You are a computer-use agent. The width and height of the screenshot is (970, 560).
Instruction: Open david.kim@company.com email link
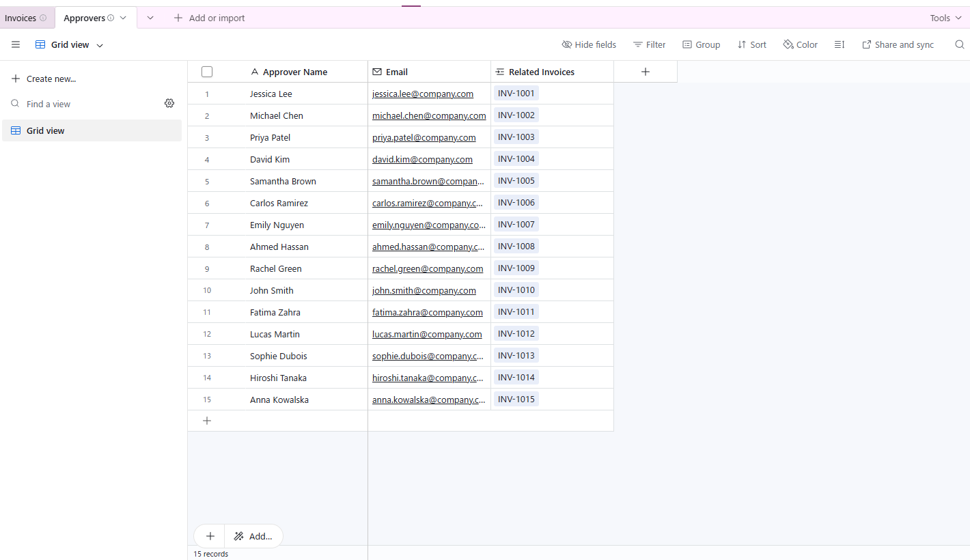pos(422,159)
